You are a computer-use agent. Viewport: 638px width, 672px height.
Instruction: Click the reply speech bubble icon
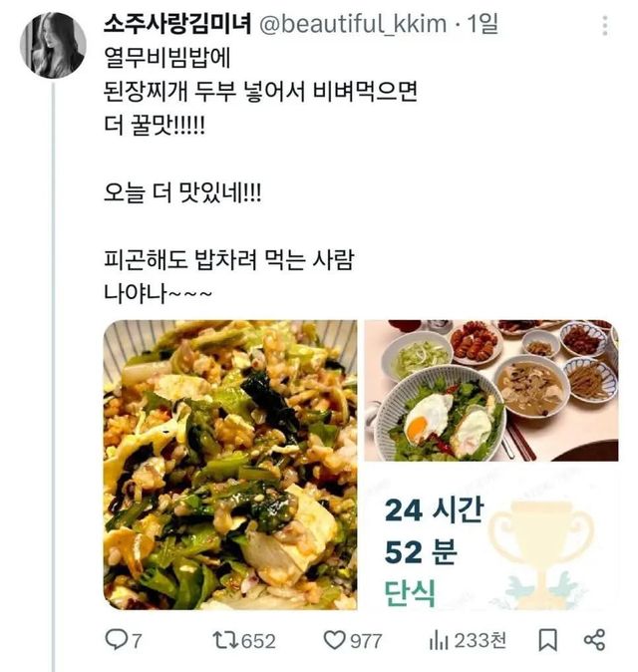point(116,639)
